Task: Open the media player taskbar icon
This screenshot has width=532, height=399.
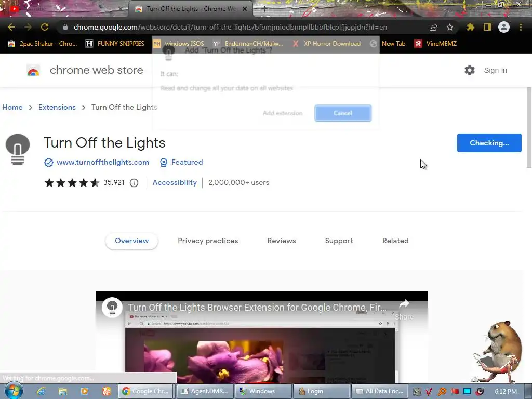Action: 85,391
